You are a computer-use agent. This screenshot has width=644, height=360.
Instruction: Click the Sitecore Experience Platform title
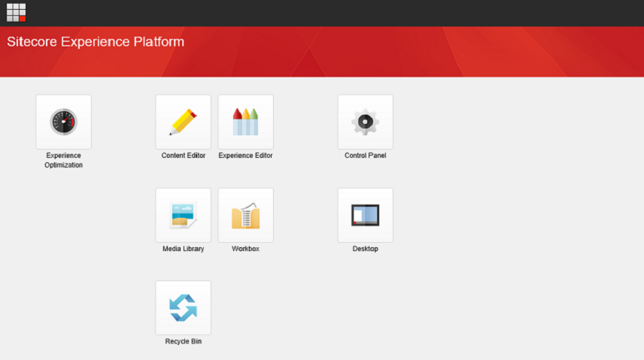click(x=96, y=42)
